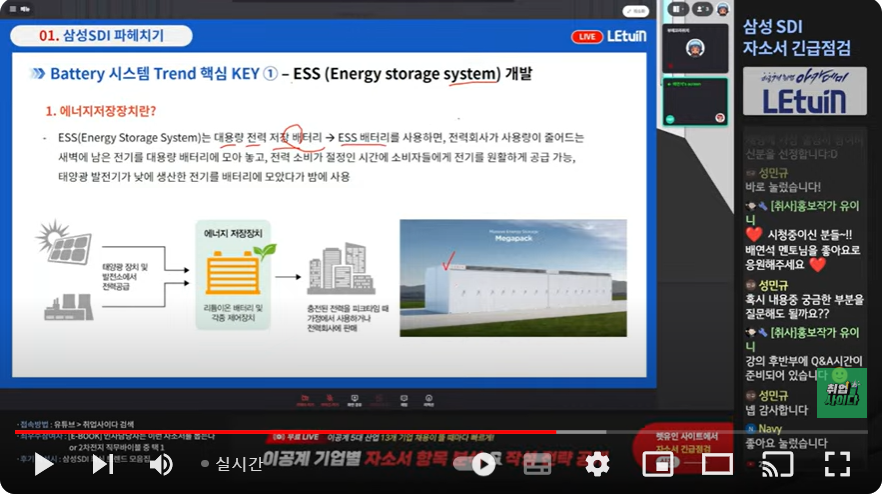The image size is (889, 494).
Task: Mute the video volume
Action: point(161,464)
